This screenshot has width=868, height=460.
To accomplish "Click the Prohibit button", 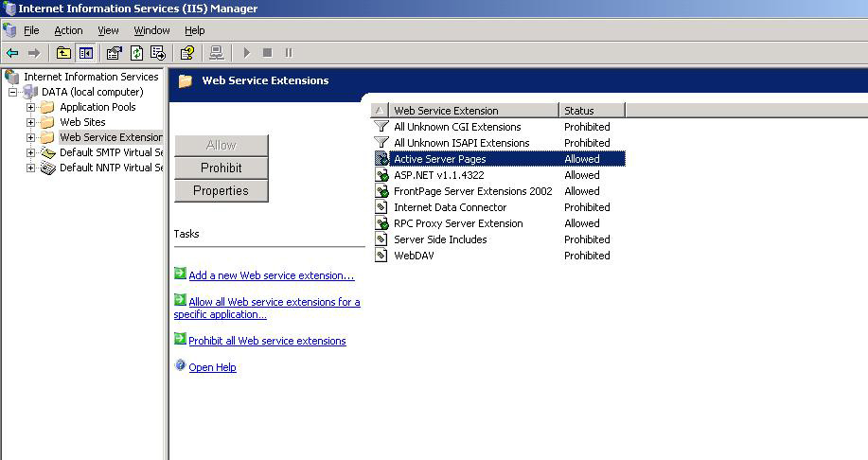I will click(221, 168).
